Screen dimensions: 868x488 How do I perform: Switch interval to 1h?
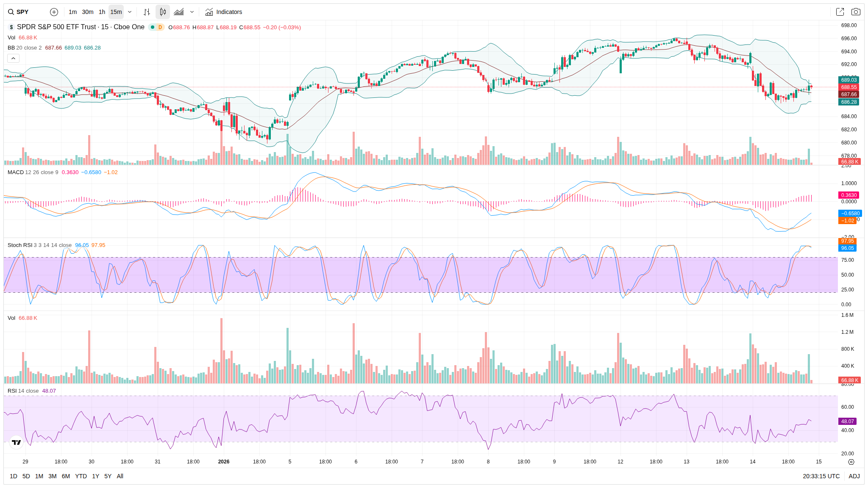point(102,12)
